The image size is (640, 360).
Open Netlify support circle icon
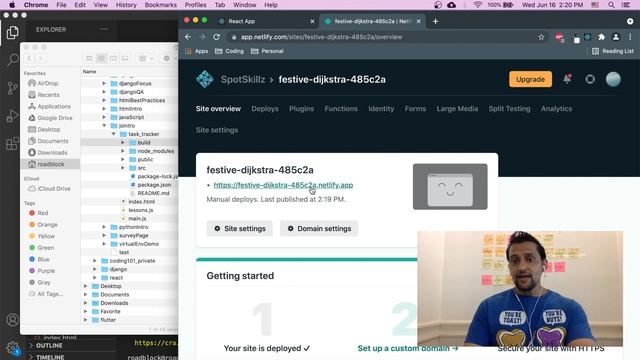pos(590,79)
